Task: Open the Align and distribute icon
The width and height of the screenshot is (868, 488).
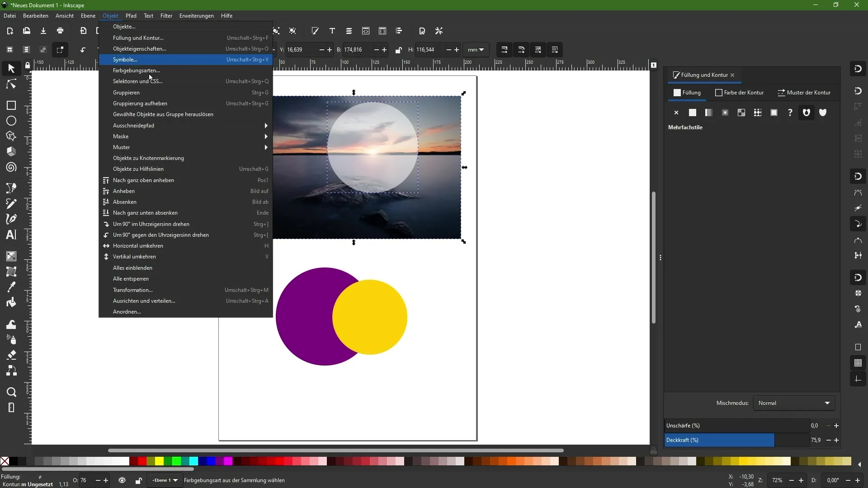Action: pyautogui.click(x=399, y=31)
